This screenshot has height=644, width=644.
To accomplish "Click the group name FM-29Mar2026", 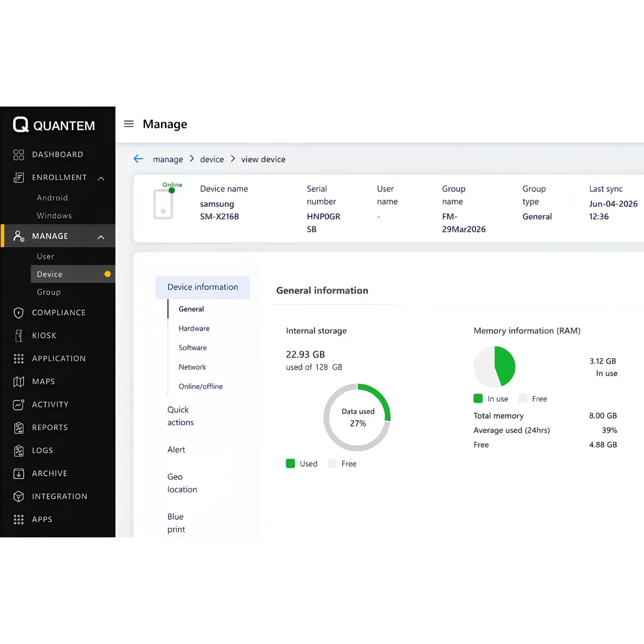I will 464,222.
